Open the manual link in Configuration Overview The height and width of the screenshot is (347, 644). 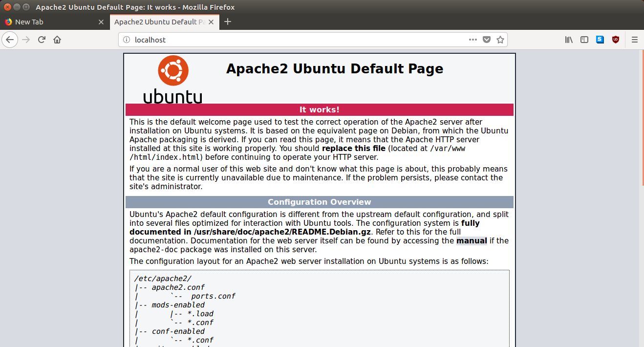tap(472, 240)
